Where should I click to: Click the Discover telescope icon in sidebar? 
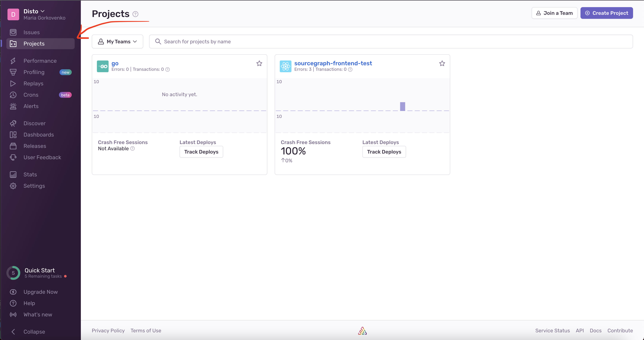click(x=13, y=123)
